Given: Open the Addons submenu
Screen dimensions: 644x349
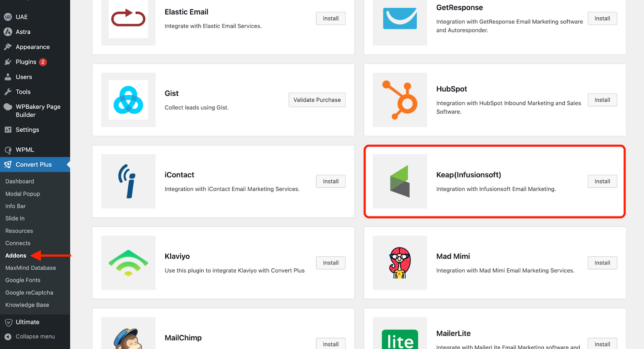Looking at the screenshot, I should (x=16, y=256).
